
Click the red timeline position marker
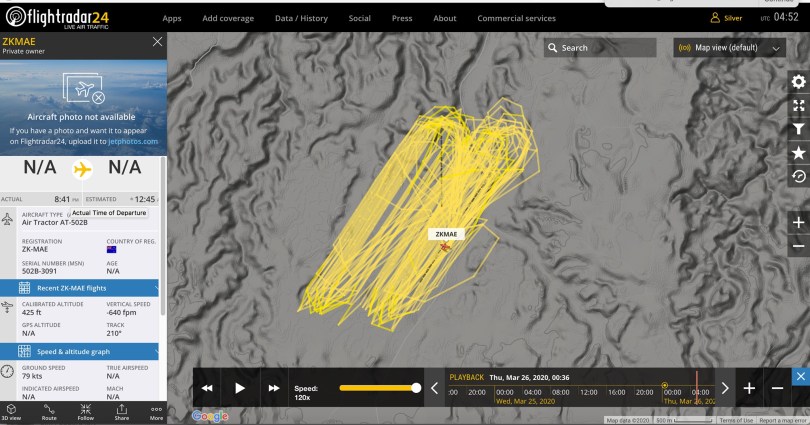pyautogui.click(x=696, y=388)
